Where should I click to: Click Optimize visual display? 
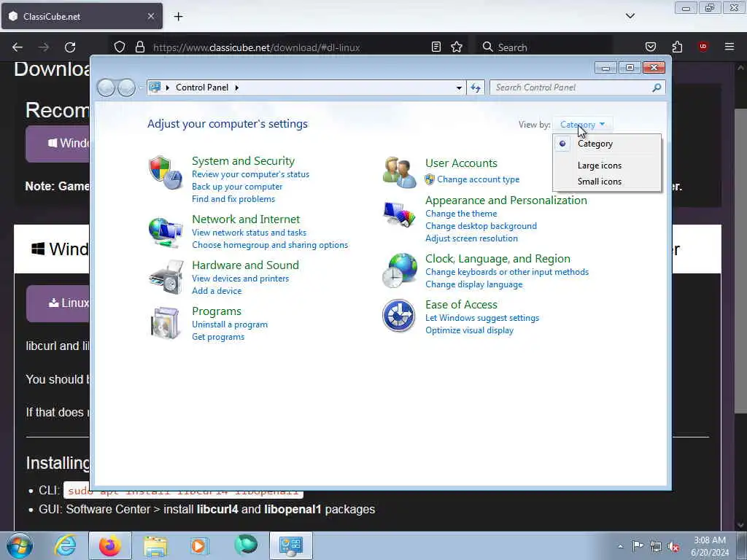469,330
